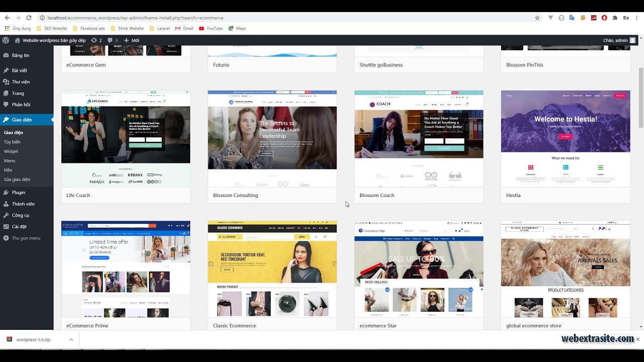The height and width of the screenshot is (362, 644).
Task: Open the Gmail bookmark
Action: pyautogui.click(x=184, y=29)
